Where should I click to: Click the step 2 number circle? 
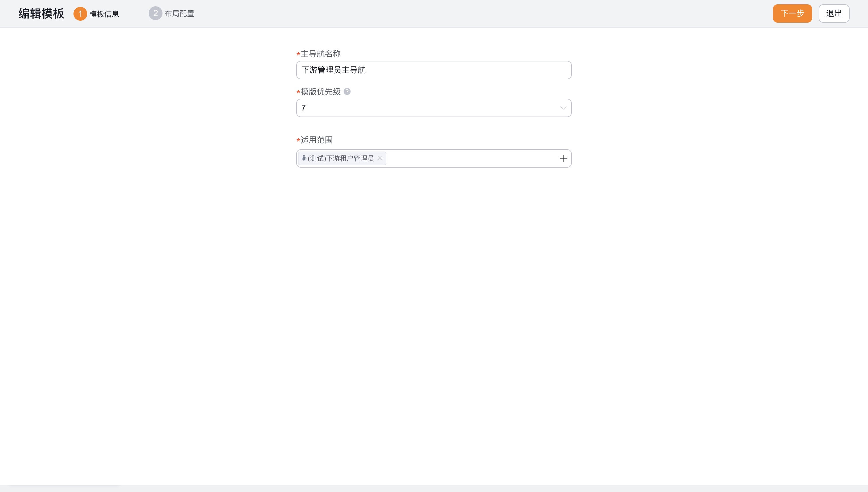click(x=155, y=13)
